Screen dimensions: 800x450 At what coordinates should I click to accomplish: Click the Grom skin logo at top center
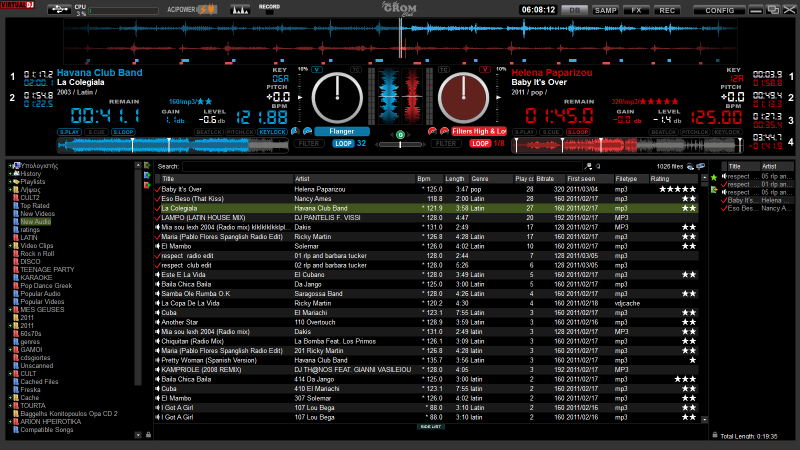399,8
